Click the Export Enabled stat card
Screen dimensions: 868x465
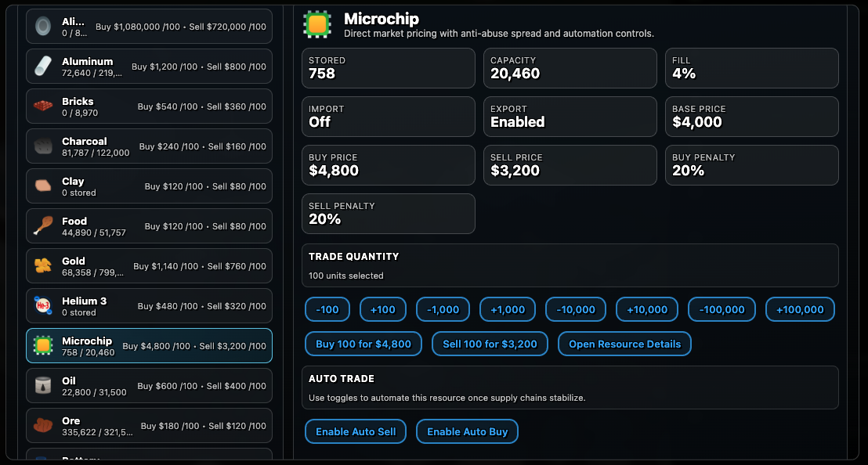[x=570, y=117]
